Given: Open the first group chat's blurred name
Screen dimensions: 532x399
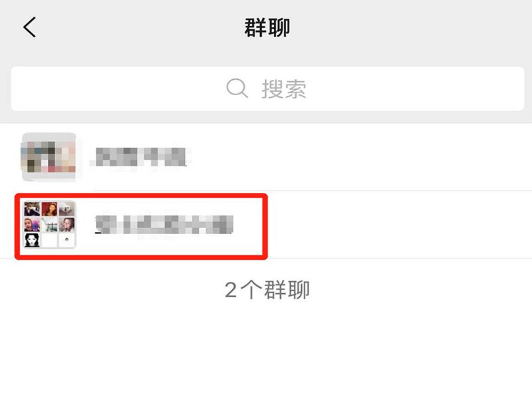Looking at the screenshot, I should click(140, 157).
